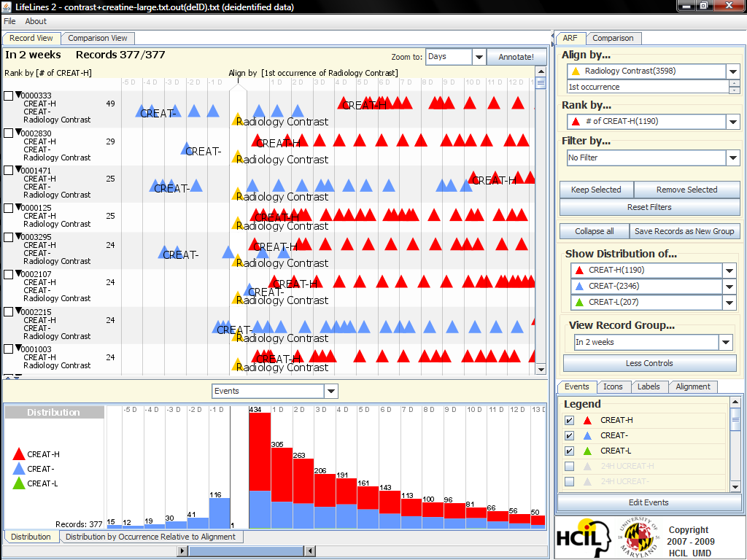Uncheck the CREAT-H legend checkbox
This screenshot has width=747, height=560.
click(x=570, y=421)
